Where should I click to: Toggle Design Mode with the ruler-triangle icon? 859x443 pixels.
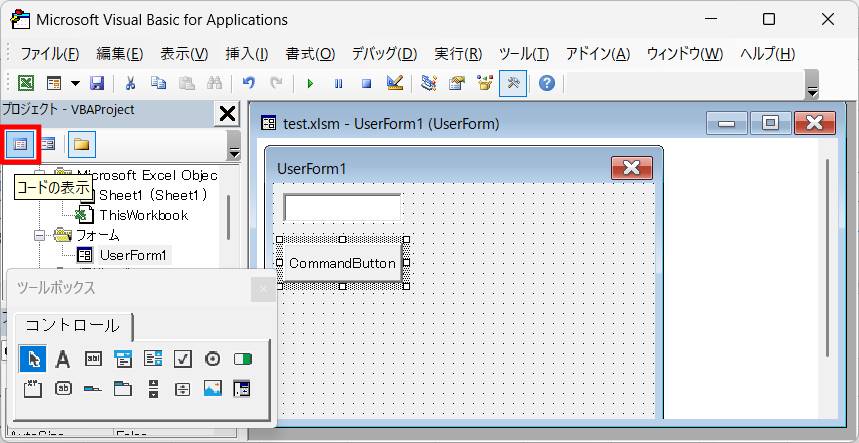(x=395, y=83)
